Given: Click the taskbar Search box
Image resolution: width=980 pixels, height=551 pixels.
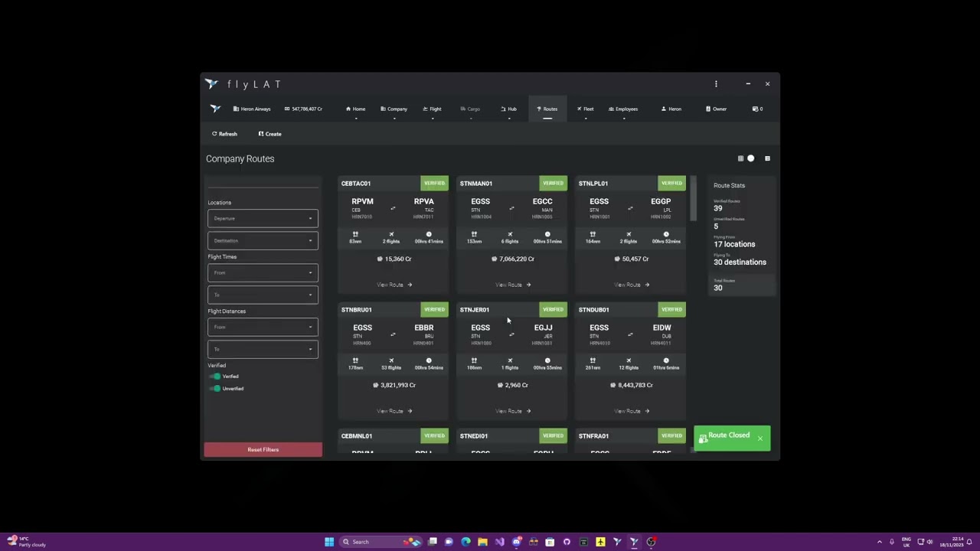Looking at the screenshot, I should click(x=381, y=542).
